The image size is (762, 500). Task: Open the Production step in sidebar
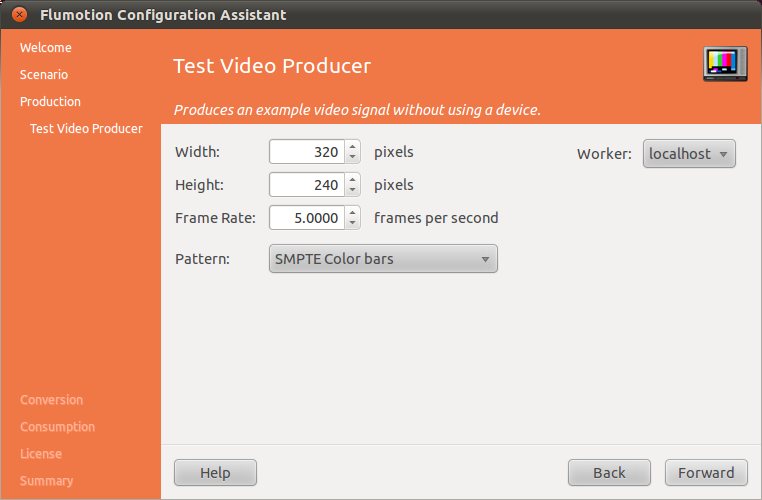[x=50, y=102]
